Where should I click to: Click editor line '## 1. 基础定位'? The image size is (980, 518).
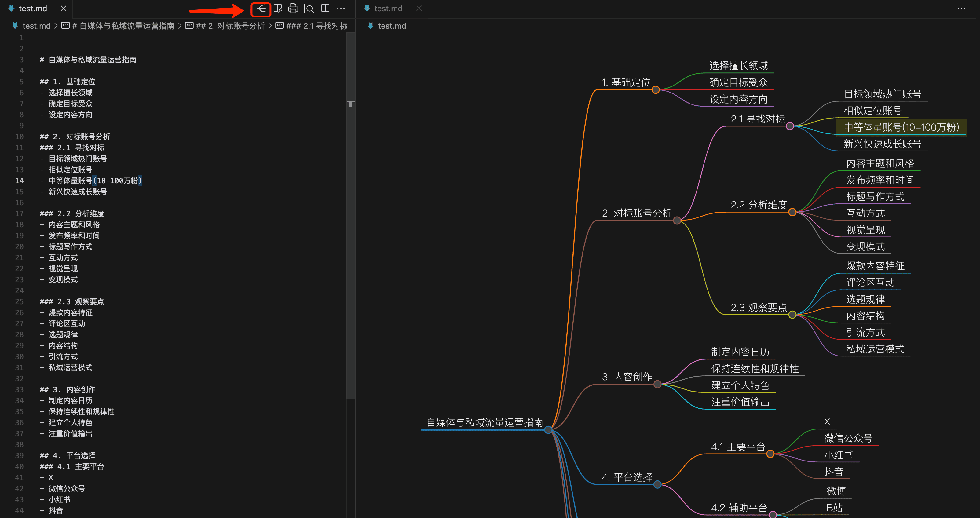(67, 82)
